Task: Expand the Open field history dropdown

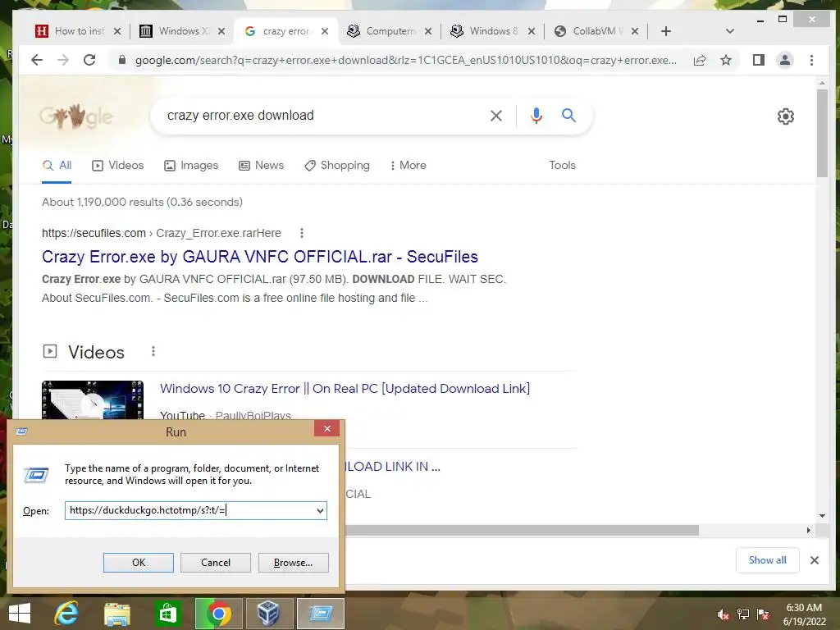Action: (320, 510)
